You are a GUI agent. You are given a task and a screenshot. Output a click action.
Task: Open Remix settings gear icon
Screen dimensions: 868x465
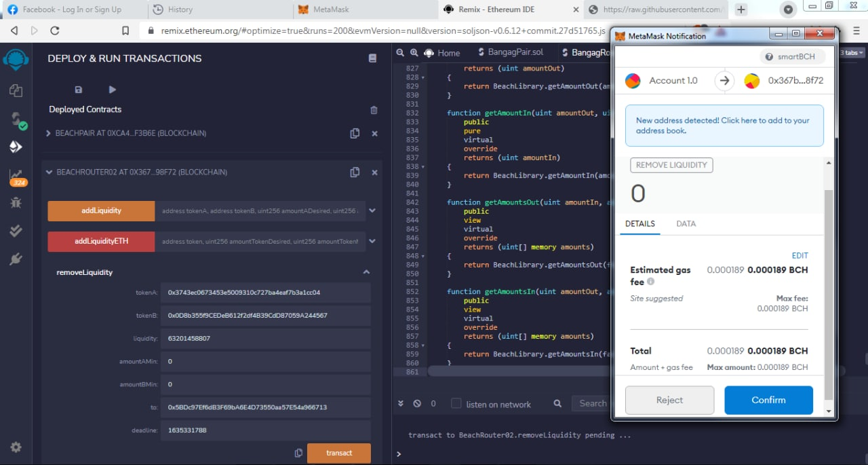[16, 447]
